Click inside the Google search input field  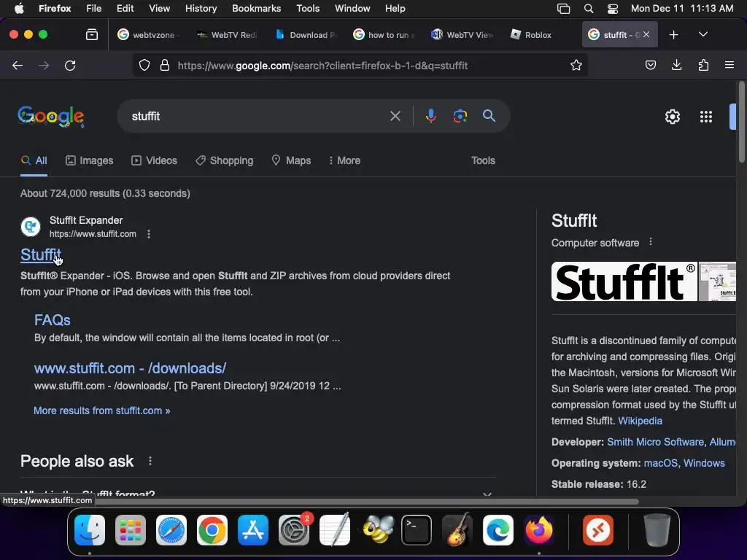258,116
